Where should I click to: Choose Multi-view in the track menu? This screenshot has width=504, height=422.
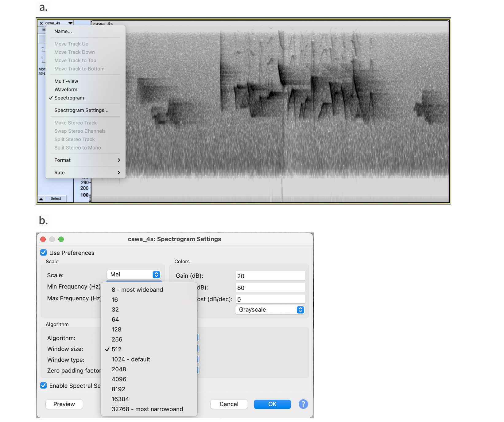click(x=66, y=81)
